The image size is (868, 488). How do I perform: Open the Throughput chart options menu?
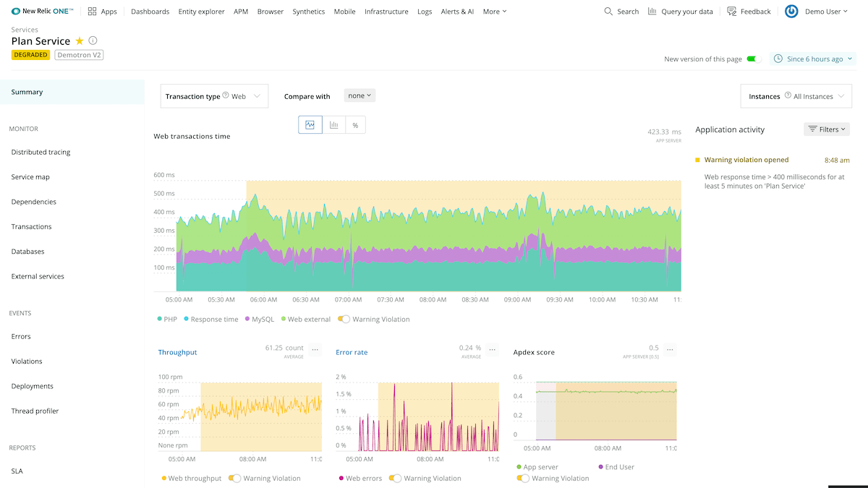315,349
